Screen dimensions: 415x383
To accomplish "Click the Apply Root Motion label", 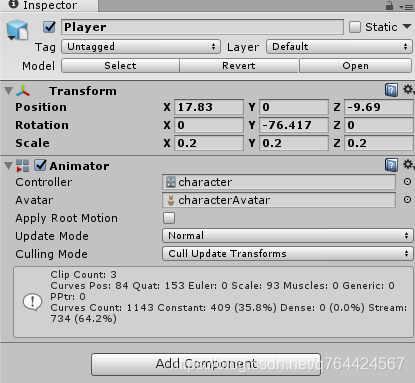I will pos(66,218).
